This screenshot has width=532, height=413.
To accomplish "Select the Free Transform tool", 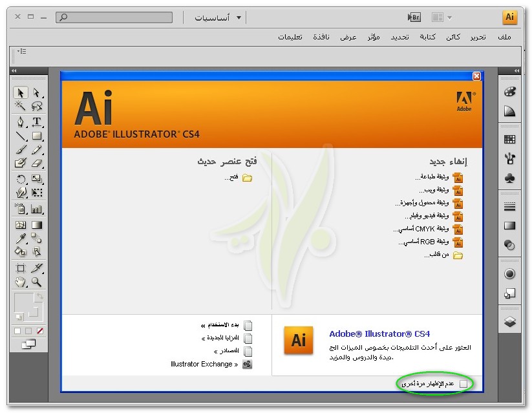I will [x=37, y=193].
